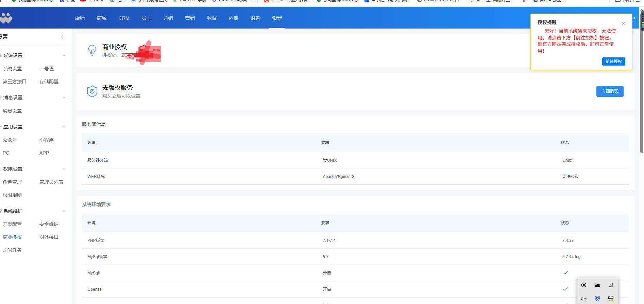Go to 权限规则 in the sidebar
Image resolution: width=644 pixels, height=304 pixels.
click(x=12, y=195)
